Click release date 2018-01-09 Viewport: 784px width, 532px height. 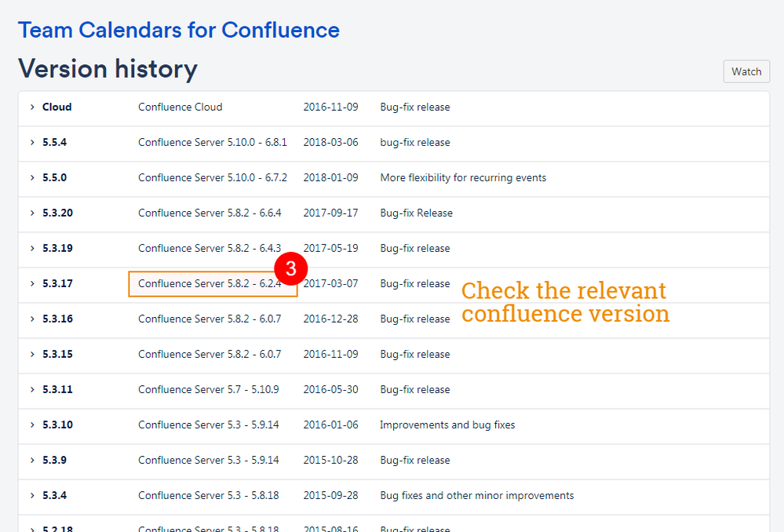pos(331,177)
